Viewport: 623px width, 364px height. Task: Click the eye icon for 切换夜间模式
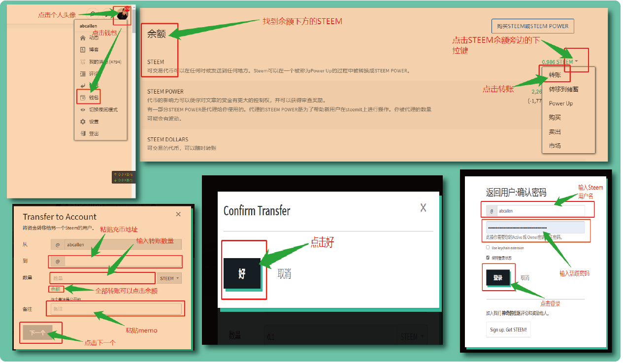(83, 109)
